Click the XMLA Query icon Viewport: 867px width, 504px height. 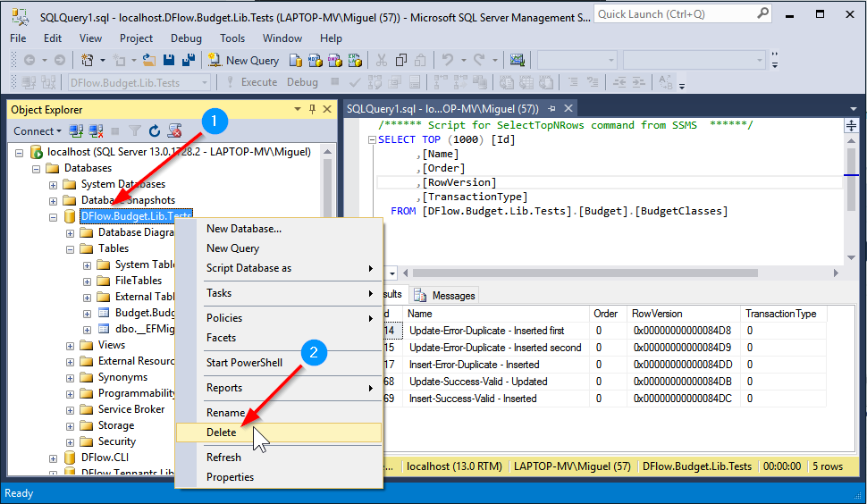point(355,60)
